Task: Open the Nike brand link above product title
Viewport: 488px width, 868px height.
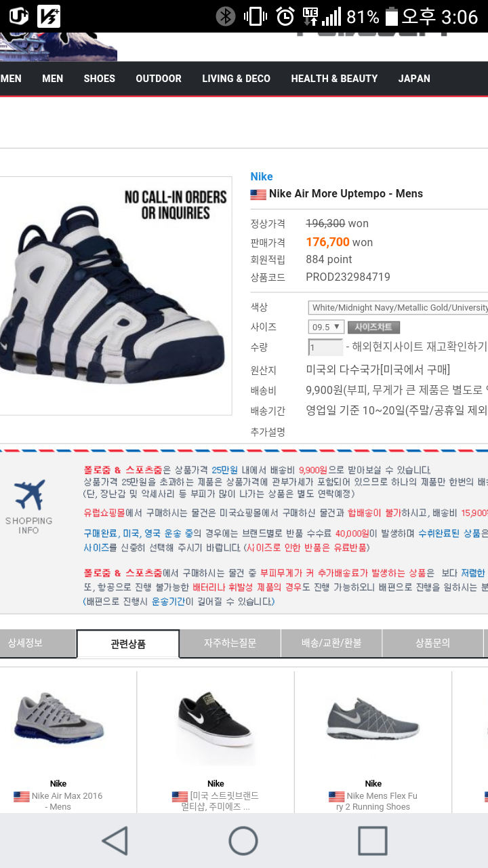Action: pyautogui.click(x=262, y=176)
